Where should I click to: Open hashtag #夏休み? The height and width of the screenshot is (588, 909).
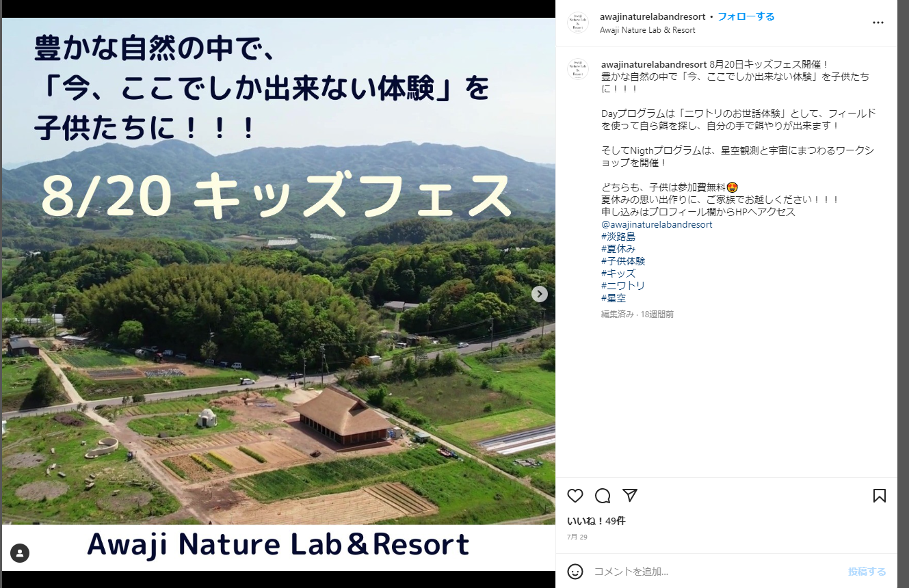coord(618,249)
